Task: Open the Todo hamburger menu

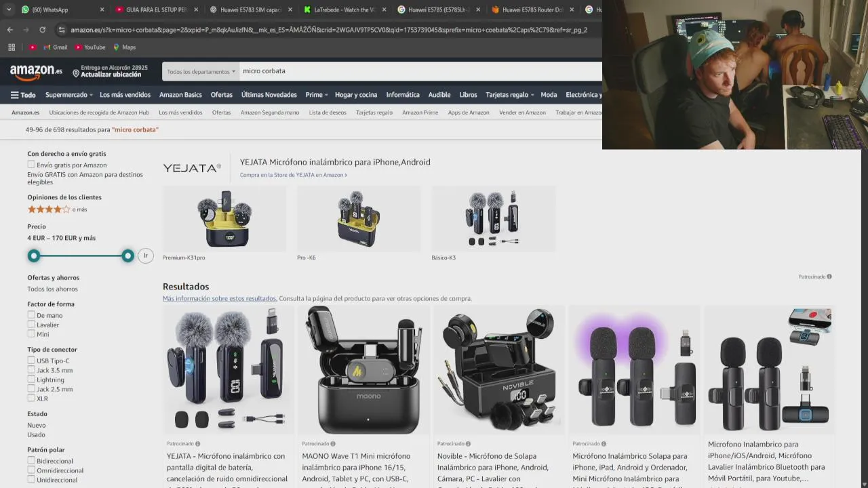Action: tap(23, 95)
